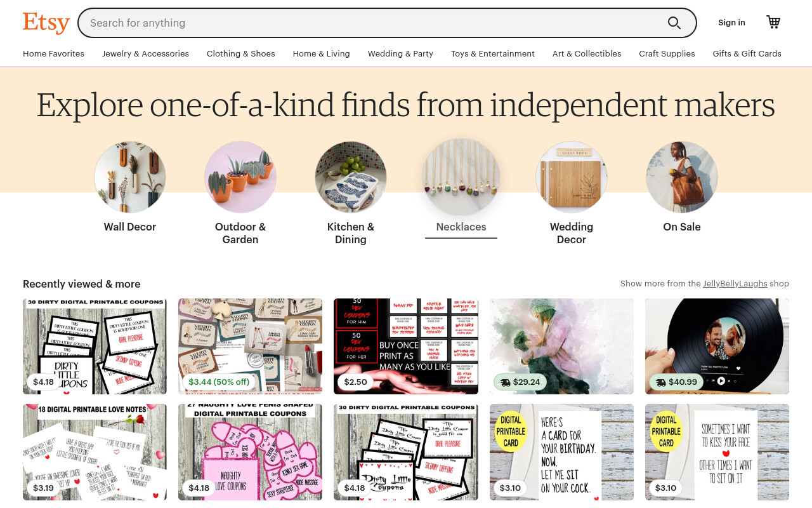Open the Necklaces category circle
812x508 pixels.
(x=461, y=177)
